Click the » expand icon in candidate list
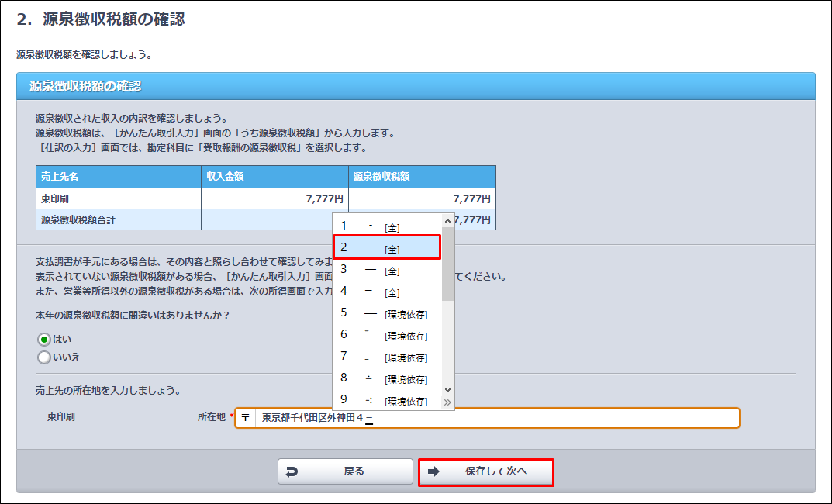The height and width of the screenshot is (504, 832). point(447,402)
